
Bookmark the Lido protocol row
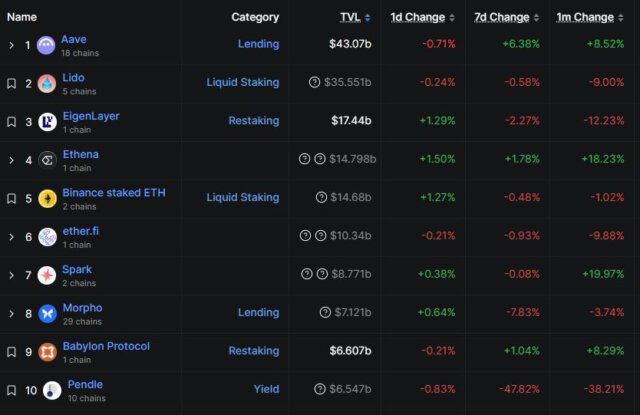(11, 84)
